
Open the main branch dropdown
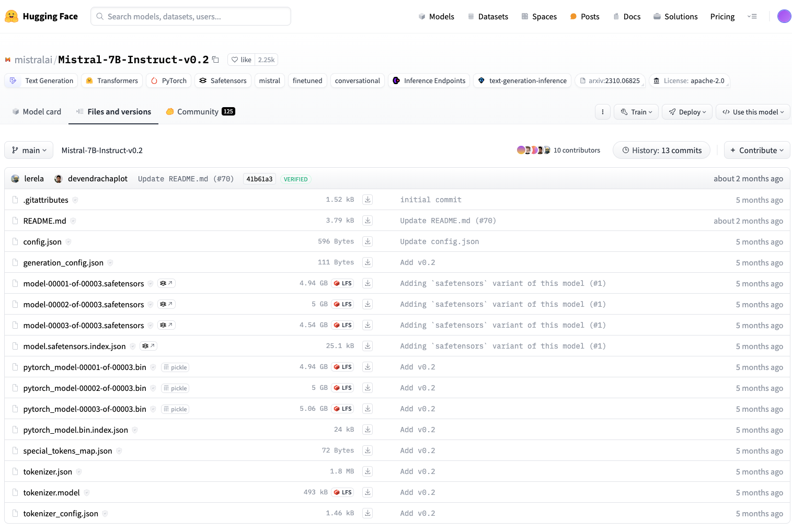point(29,150)
